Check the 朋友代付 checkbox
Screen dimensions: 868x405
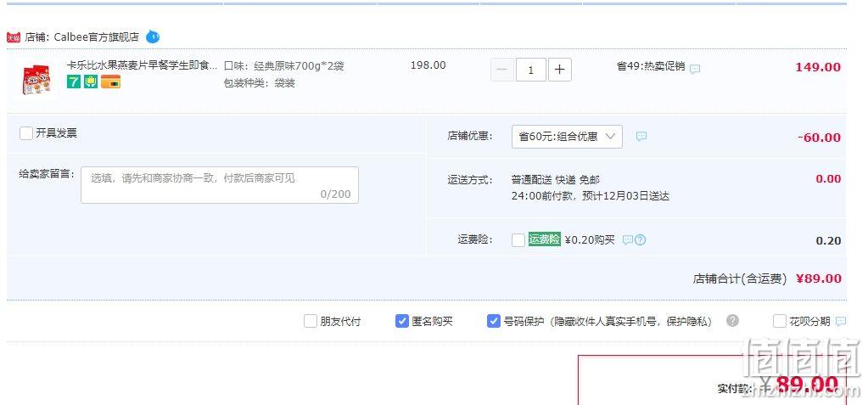coord(311,321)
